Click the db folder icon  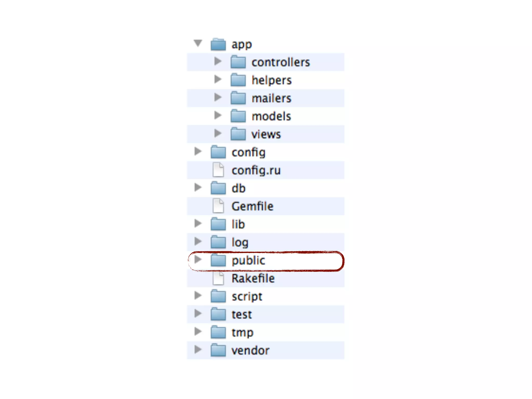pos(218,188)
